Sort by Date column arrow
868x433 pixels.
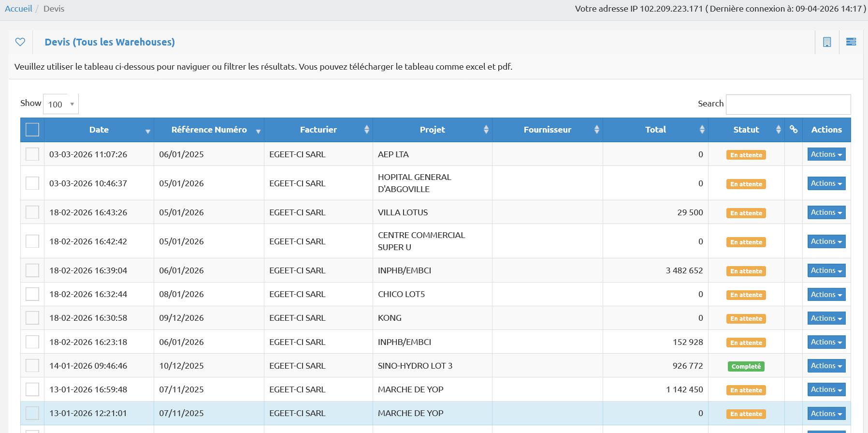(x=147, y=131)
